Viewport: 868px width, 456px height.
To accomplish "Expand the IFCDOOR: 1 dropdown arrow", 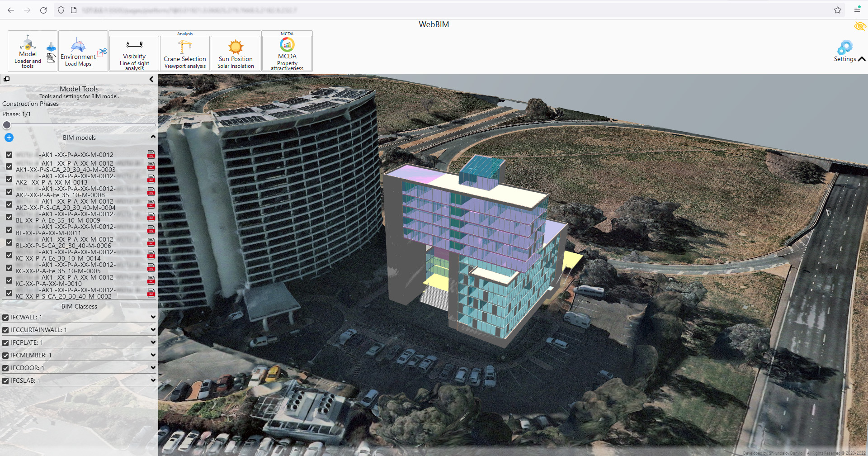I will tap(153, 368).
